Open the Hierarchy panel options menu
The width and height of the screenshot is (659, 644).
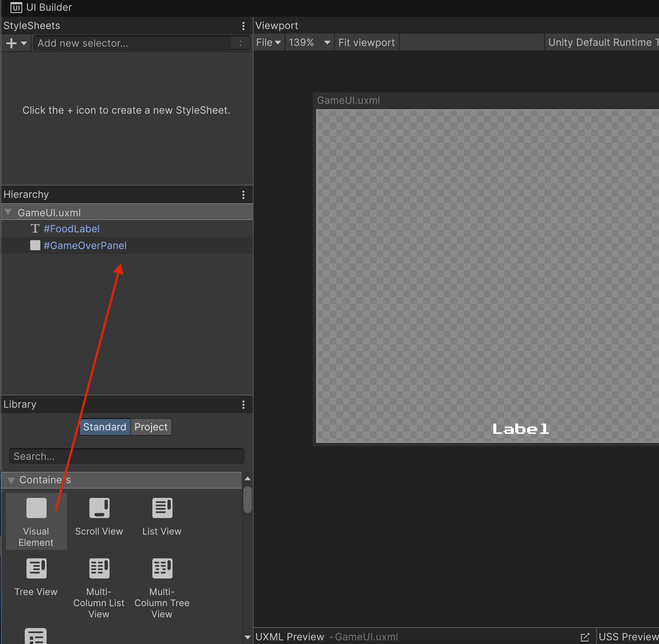(x=243, y=195)
